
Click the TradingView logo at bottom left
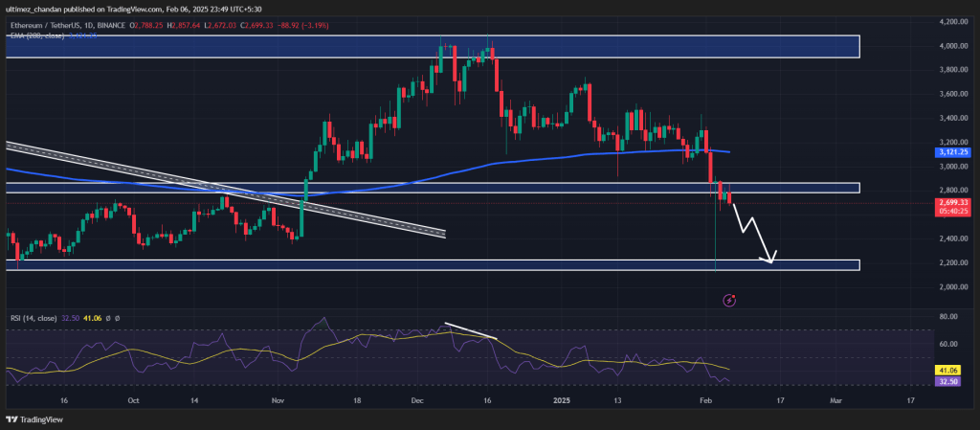34,419
